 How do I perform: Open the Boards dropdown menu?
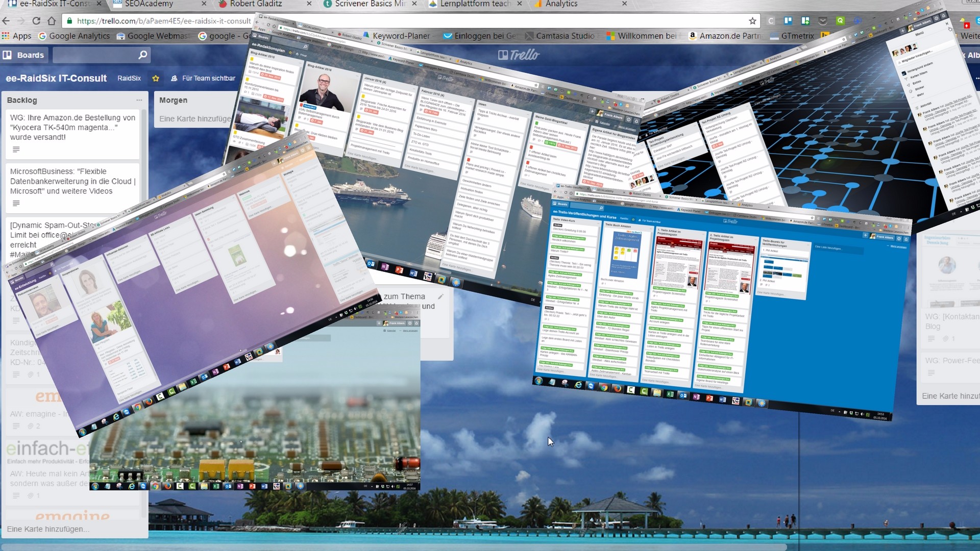pyautogui.click(x=23, y=55)
